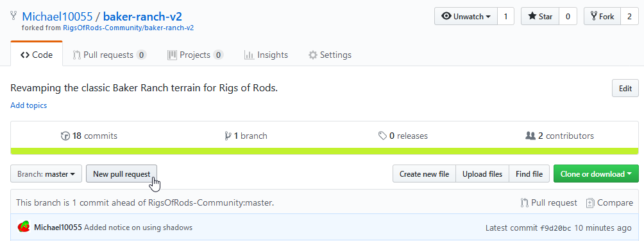Expand the Clone or download dropdown
The width and height of the screenshot is (644, 241).
pos(596,174)
